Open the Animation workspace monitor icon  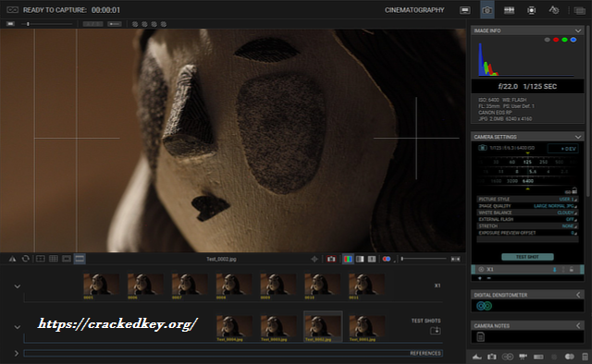point(464,10)
